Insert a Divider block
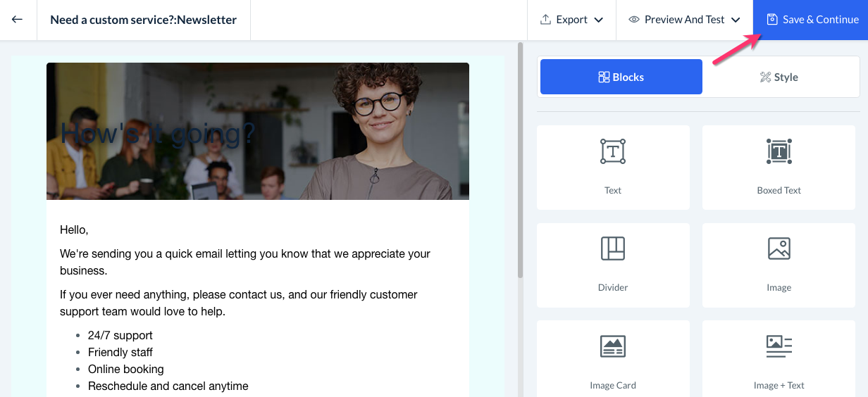This screenshot has height=397, width=868. [613, 265]
